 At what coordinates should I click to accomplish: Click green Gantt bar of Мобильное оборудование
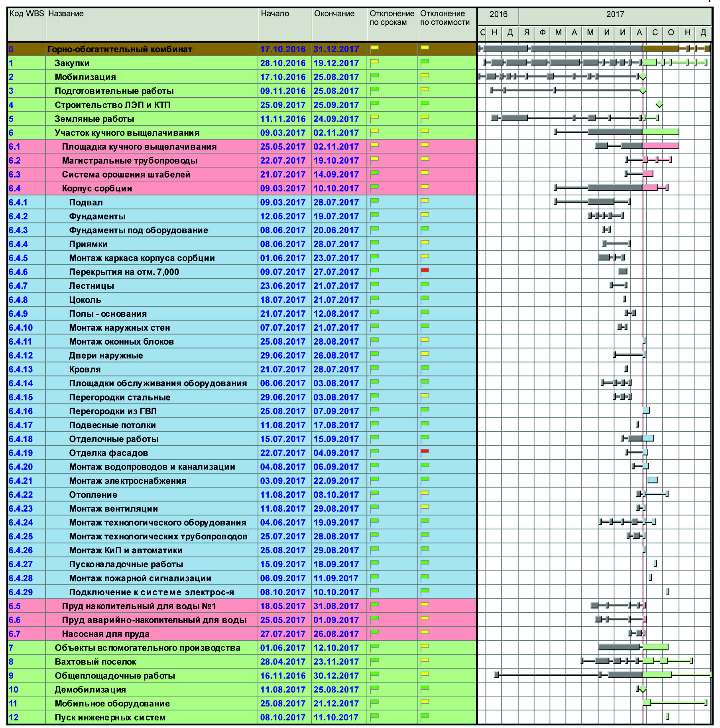tap(678, 702)
